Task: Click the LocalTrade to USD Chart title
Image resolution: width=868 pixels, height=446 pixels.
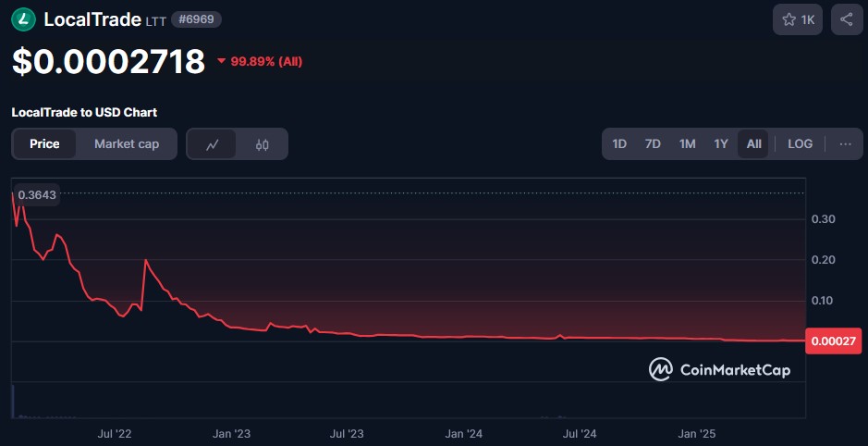Action: click(84, 113)
